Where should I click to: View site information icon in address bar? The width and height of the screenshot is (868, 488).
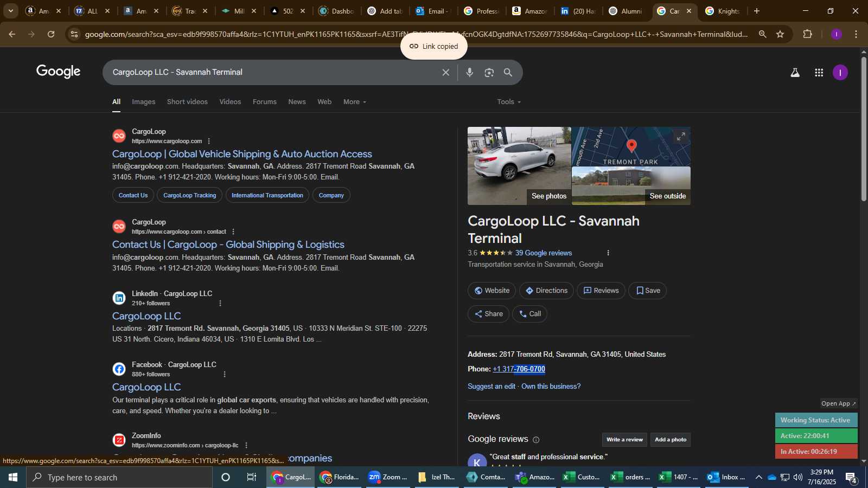[74, 34]
